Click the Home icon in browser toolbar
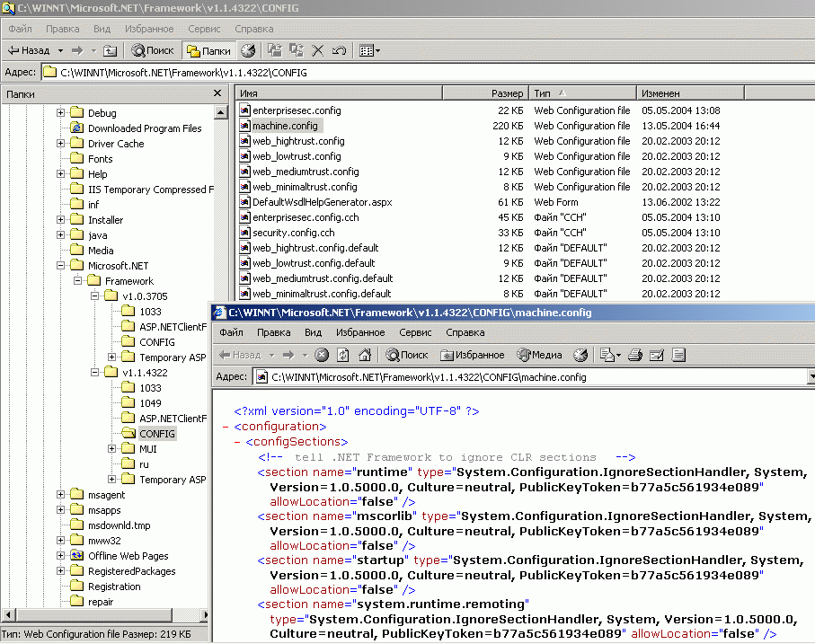 point(365,355)
